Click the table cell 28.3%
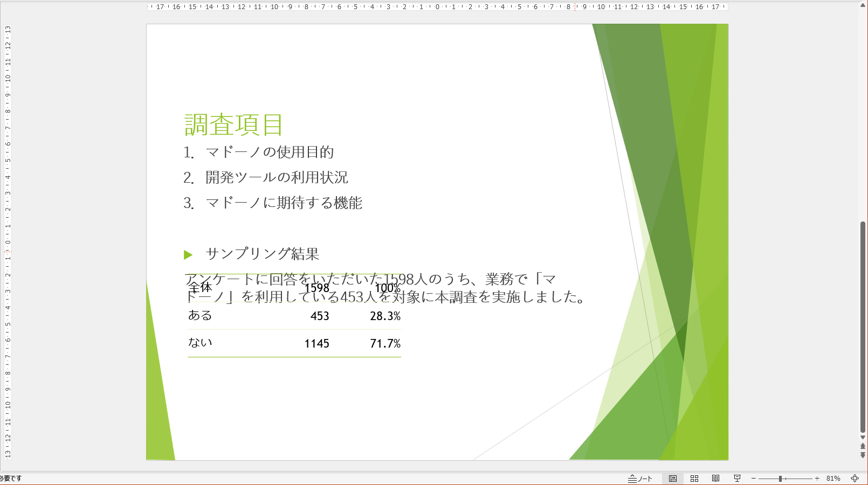 point(385,316)
